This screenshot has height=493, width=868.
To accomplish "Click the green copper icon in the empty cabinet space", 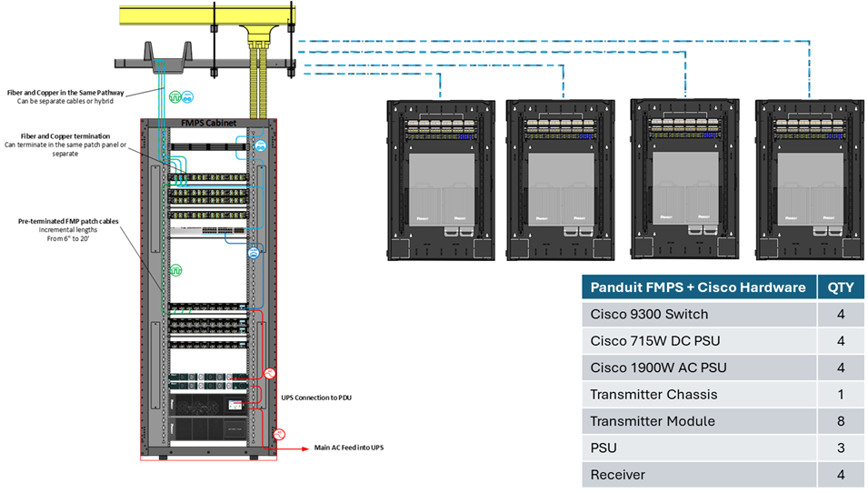I will (175, 270).
